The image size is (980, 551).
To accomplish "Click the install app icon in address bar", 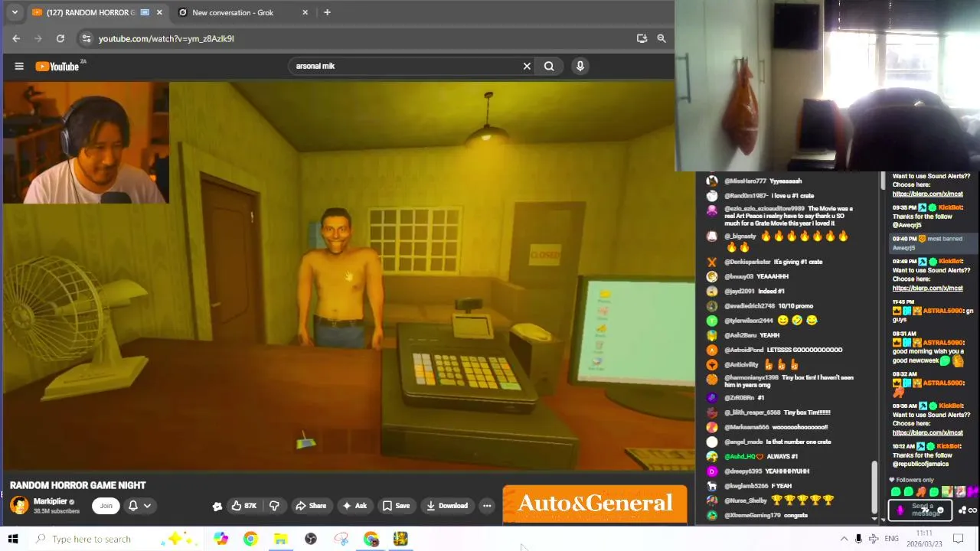I will click(642, 38).
